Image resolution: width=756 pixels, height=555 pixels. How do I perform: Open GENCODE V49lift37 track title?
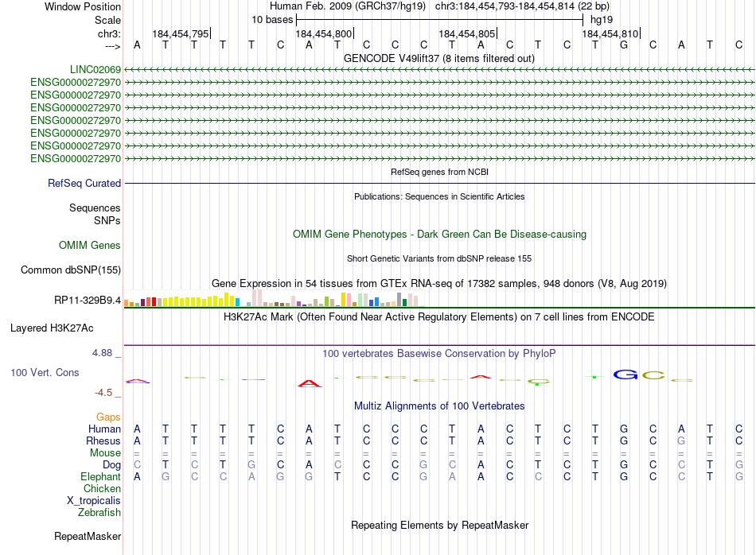438,58
